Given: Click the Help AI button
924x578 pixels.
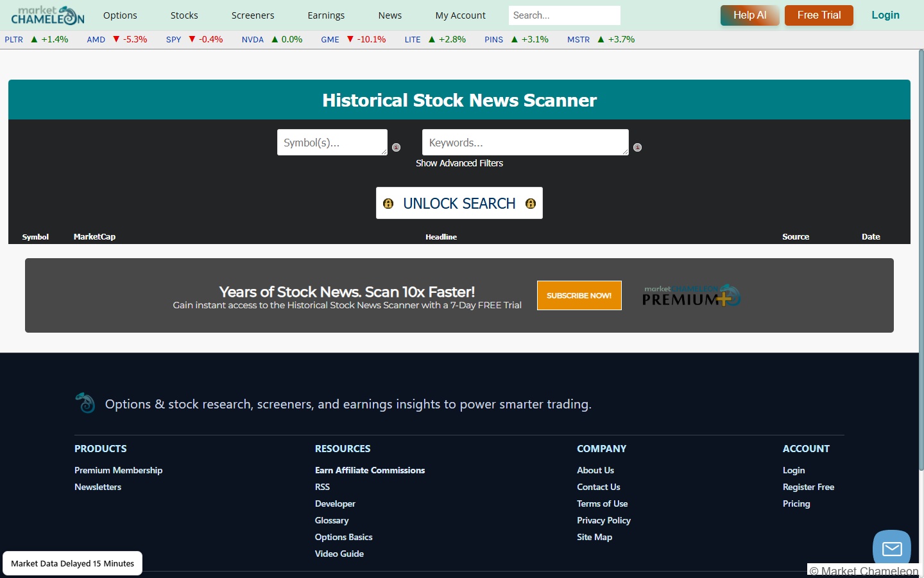Looking at the screenshot, I should [749, 15].
